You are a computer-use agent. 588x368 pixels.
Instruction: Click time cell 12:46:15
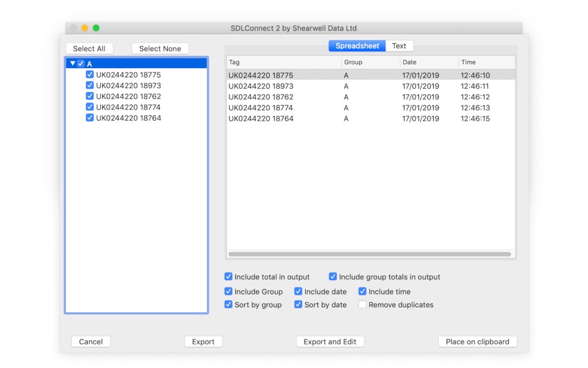tap(475, 119)
